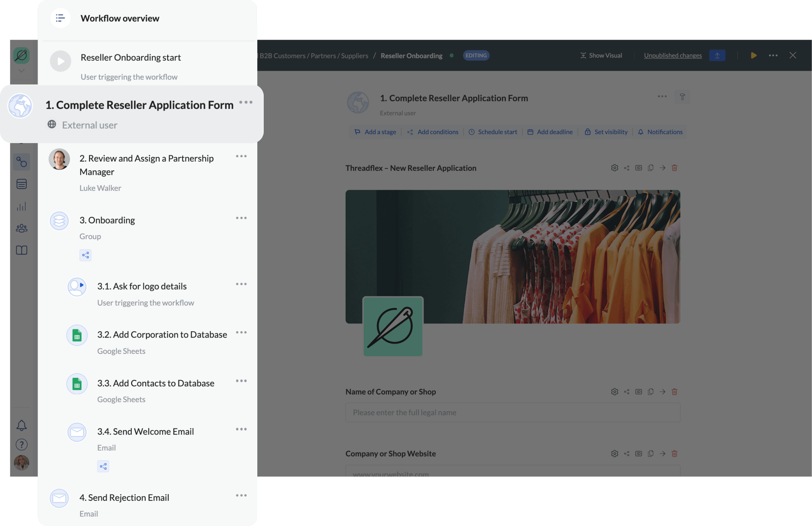The width and height of the screenshot is (812, 526).
Task: Click the paint roller icon beside step title
Action: [x=682, y=97]
